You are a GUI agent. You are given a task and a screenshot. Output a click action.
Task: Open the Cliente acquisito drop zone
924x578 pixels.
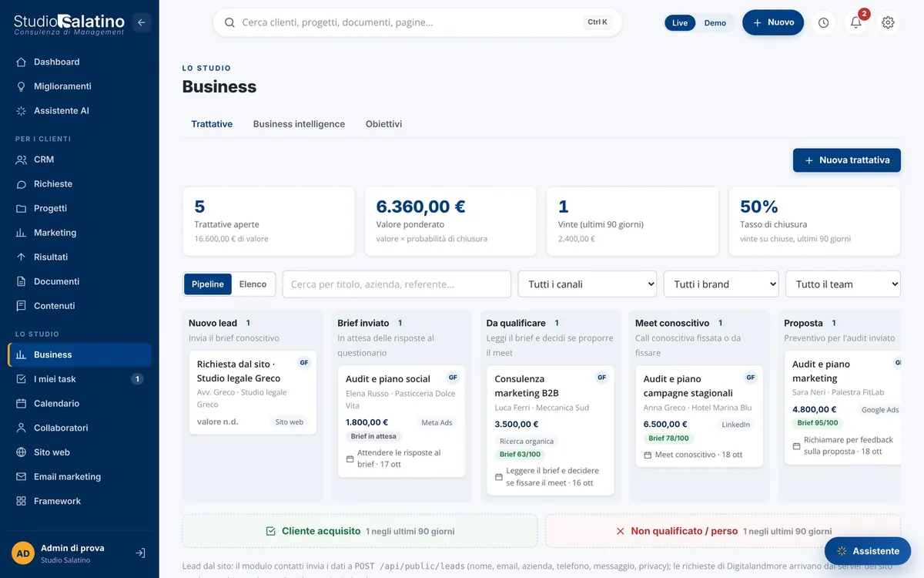coord(360,531)
